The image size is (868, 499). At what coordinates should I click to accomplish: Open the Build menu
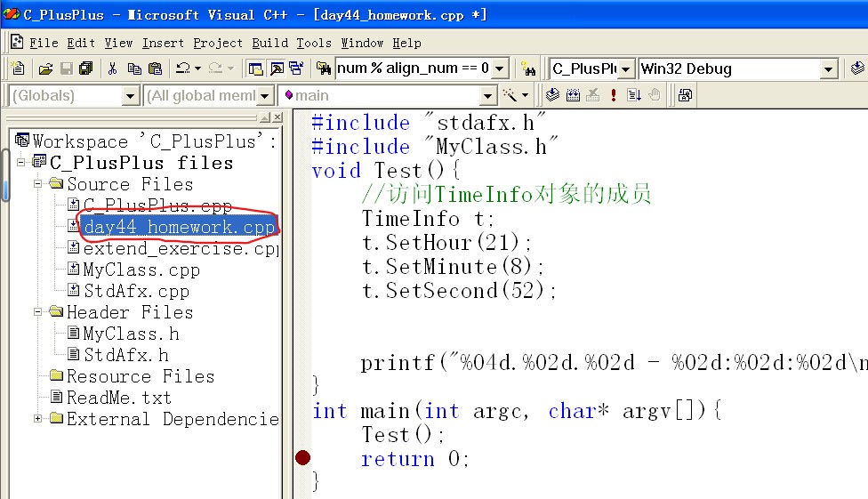pyautogui.click(x=269, y=44)
